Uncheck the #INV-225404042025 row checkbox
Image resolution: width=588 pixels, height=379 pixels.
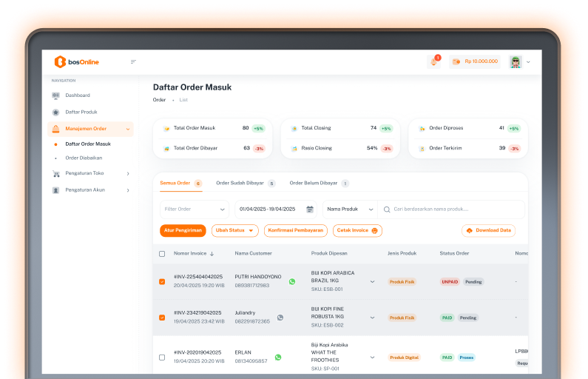(x=162, y=282)
